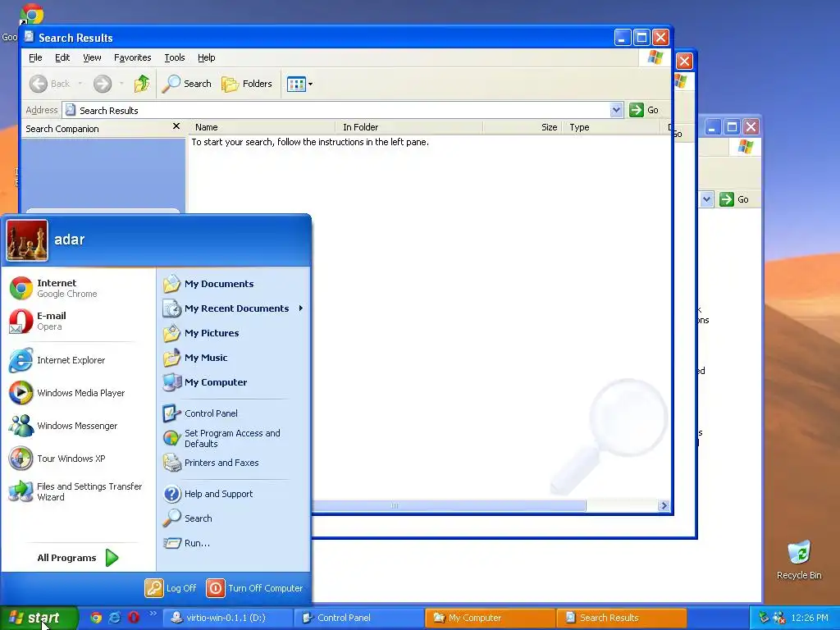
Task: Open the Back history dropdown arrow
Action: (80, 84)
